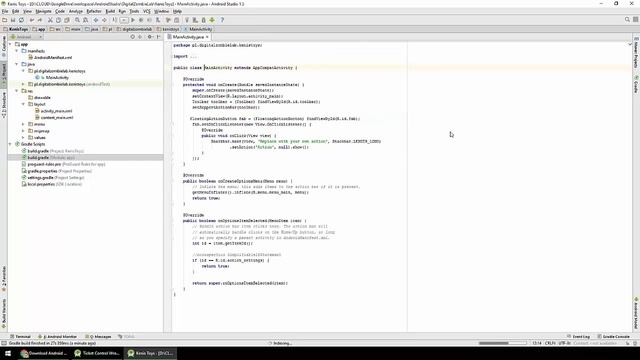
Task: Open the Event Log tool window
Action: point(578,336)
